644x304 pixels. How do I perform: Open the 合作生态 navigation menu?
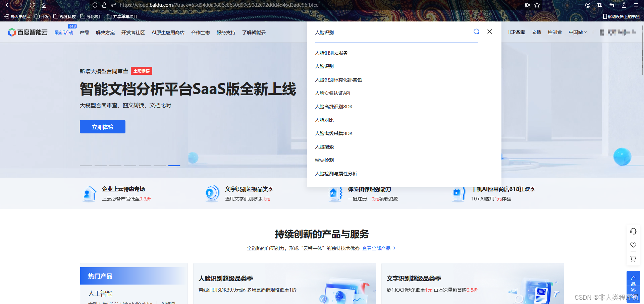pos(201,33)
